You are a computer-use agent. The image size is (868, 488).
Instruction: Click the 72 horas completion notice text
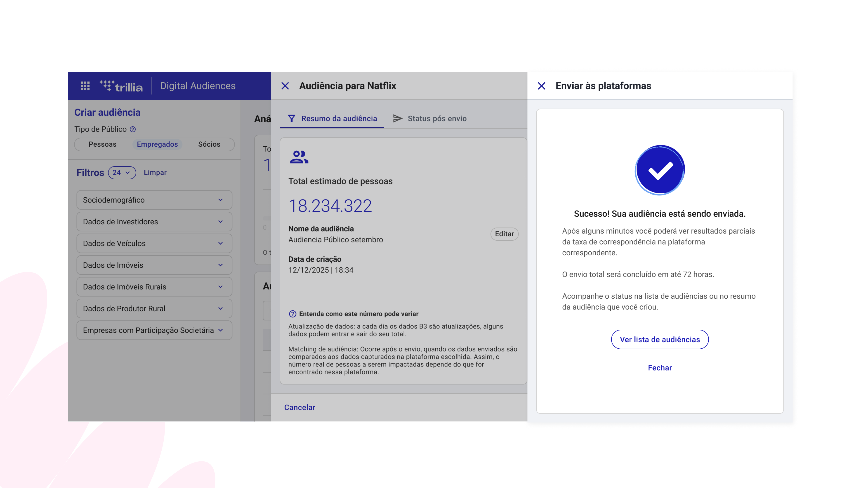point(638,274)
